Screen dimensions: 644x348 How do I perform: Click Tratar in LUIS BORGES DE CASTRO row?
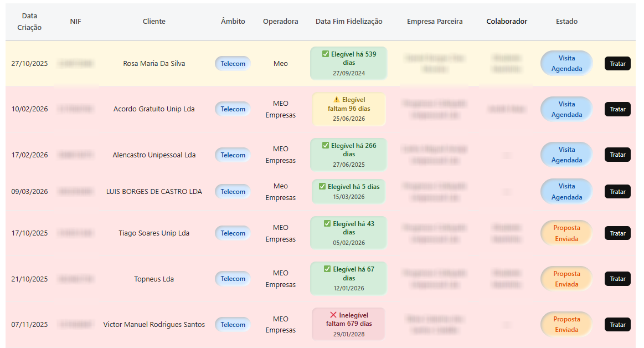tap(617, 192)
